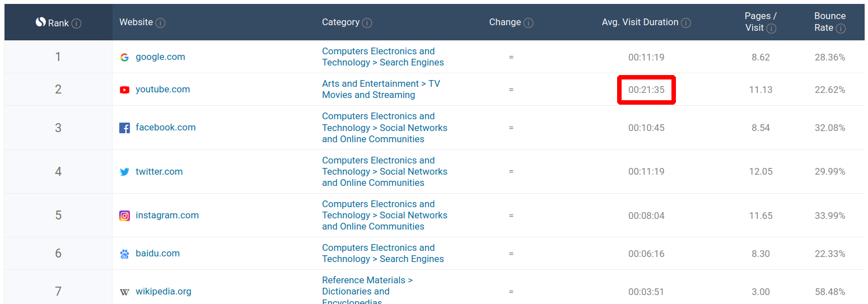
Task: Click the Avg. Visit Duration column header
Action: coord(640,22)
